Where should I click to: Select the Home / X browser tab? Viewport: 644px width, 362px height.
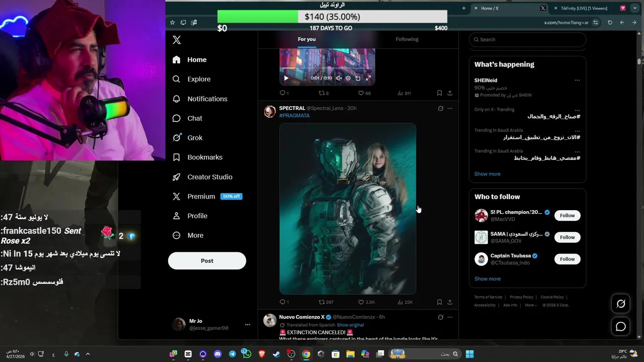click(x=510, y=8)
